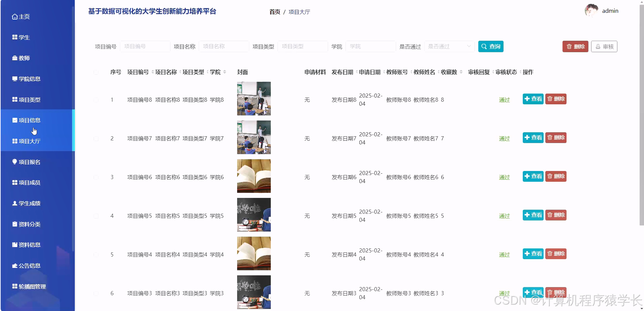Screen dimensions: 644x311
Task: Sort by 收藏数 column arrows
Action: tap(461, 72)
